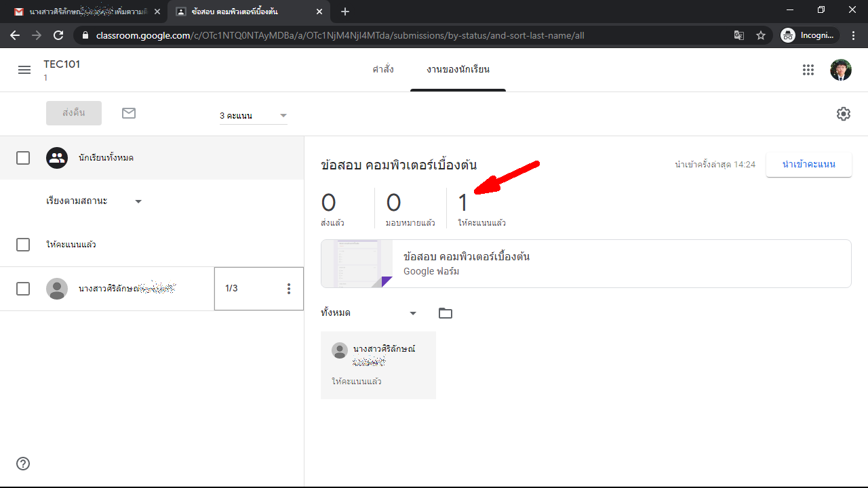Expand the 3 คะแนน points dropdown
Image resolution: width=868 pixels, height=488 pixels.
tap(253, 116)
